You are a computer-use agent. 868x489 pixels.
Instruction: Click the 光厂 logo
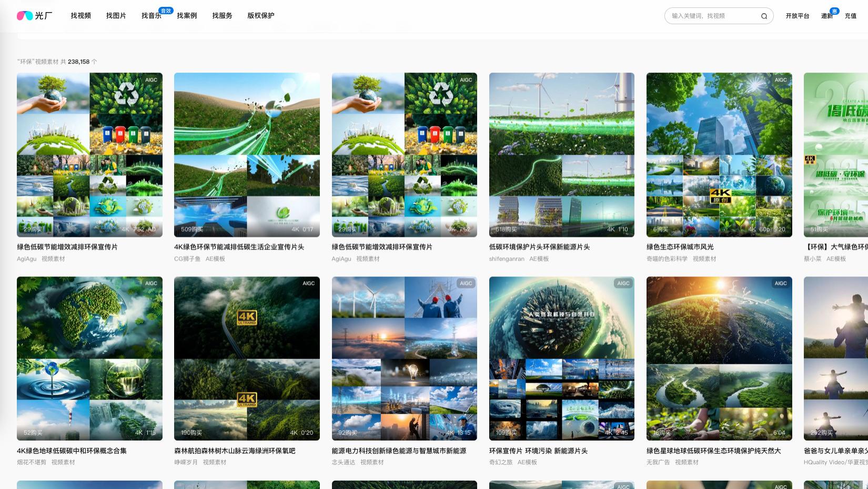click(35, 16)
